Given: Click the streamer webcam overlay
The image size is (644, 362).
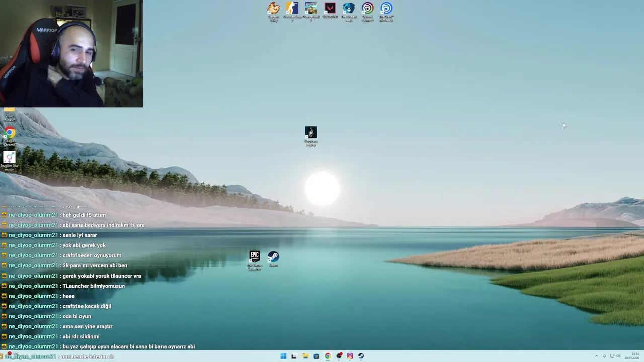Looking at the screenshot, I should [x=71, y=53].
